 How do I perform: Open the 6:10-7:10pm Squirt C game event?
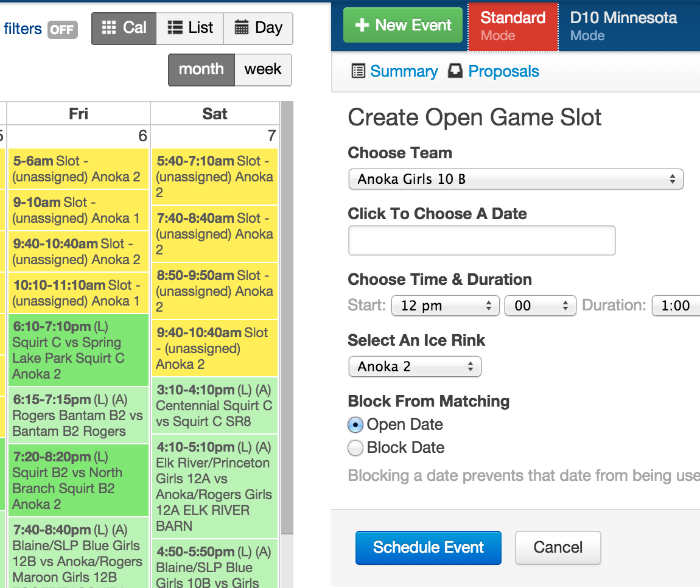pyautogui.click(x=79, y=350)
